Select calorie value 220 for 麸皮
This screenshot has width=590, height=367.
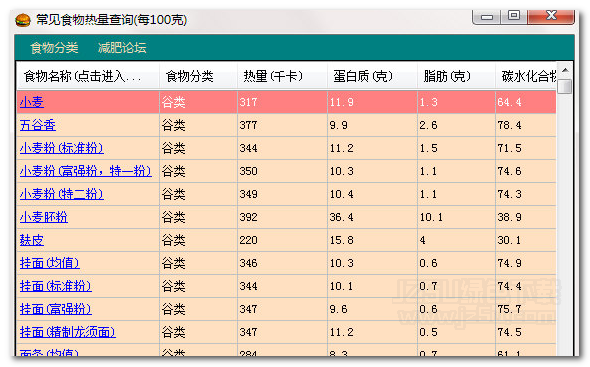[x=248, y=240]
